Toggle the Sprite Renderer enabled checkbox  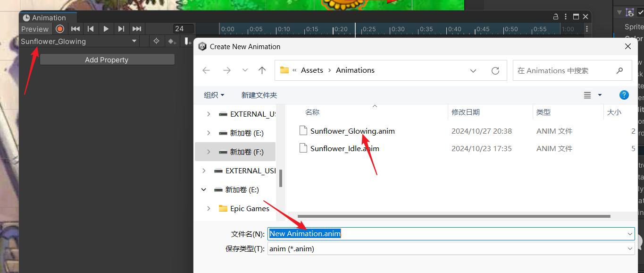click(x=641, y=12)
